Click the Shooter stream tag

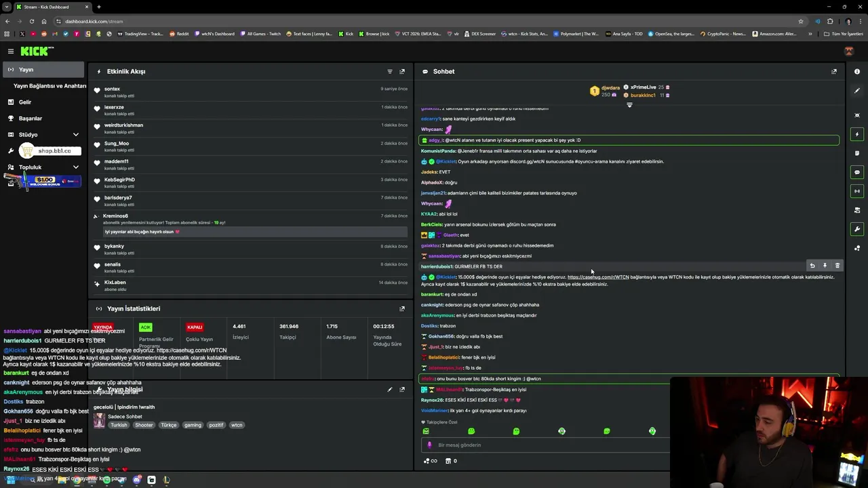tap(144, 425)
